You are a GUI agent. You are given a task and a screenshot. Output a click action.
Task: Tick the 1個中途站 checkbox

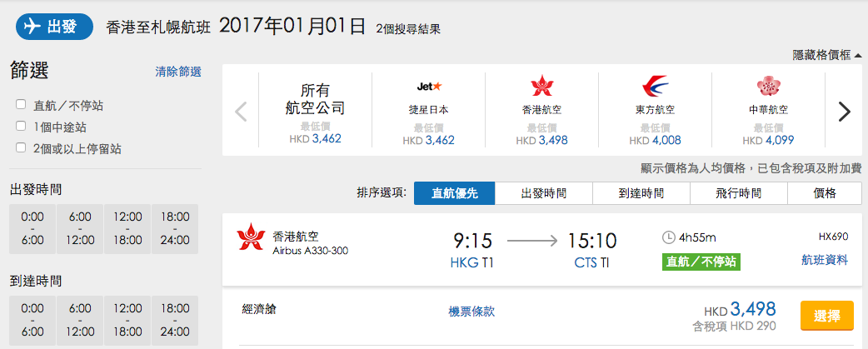click(21, 126)
